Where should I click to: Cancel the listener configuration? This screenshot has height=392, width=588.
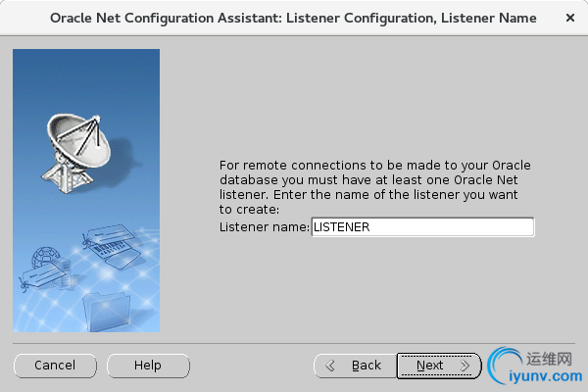pos(55,366)
